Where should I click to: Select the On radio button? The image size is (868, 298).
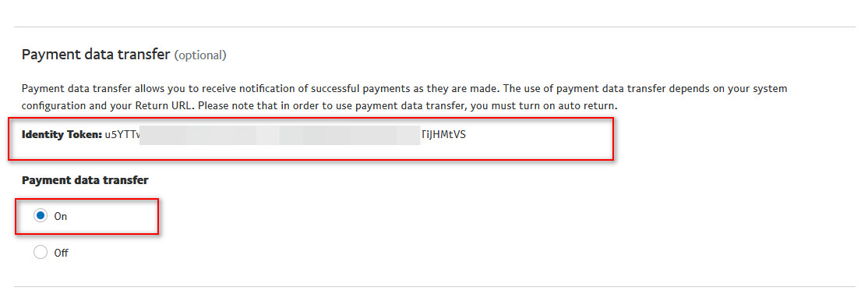[x=41, y=216]
